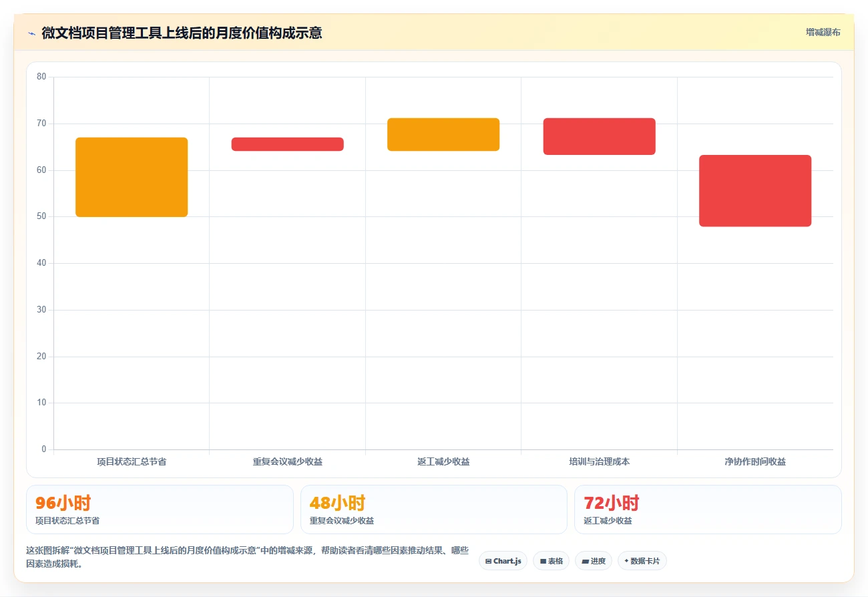The width and height of the screenshot is (868, 597).
Task: Click the y-axis value 30
Action: pos(41,310)
